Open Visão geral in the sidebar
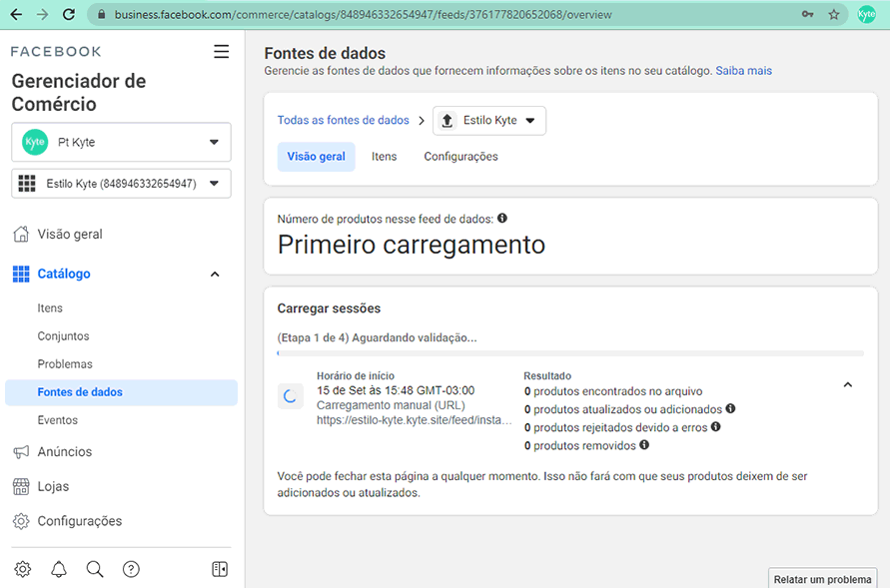 click(70, 235)
